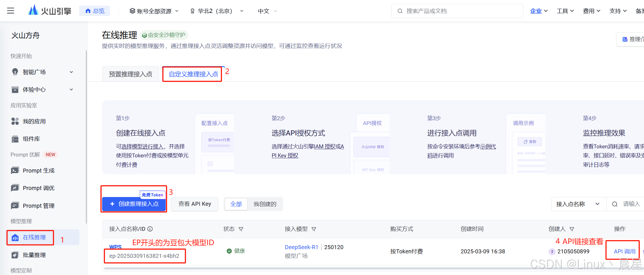Click the 由安全沙箱守护 badge
This screenshot has height=275, width=644.
[x=164, y=35]
